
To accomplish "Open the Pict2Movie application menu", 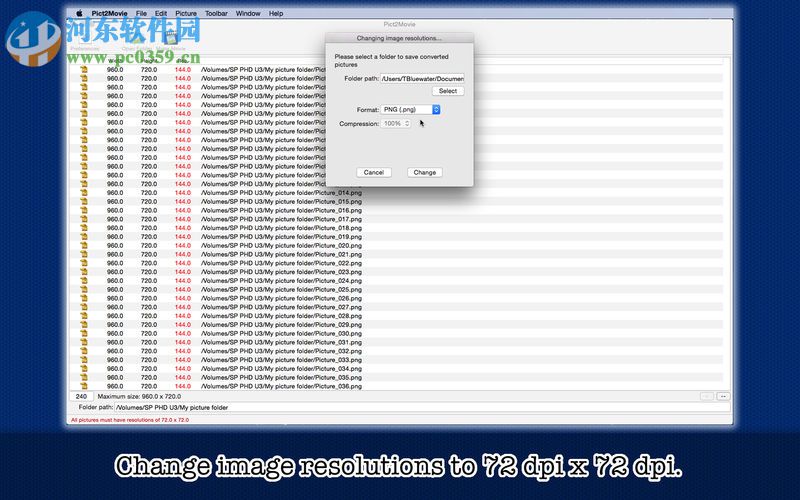I will [x=110, y=13].
